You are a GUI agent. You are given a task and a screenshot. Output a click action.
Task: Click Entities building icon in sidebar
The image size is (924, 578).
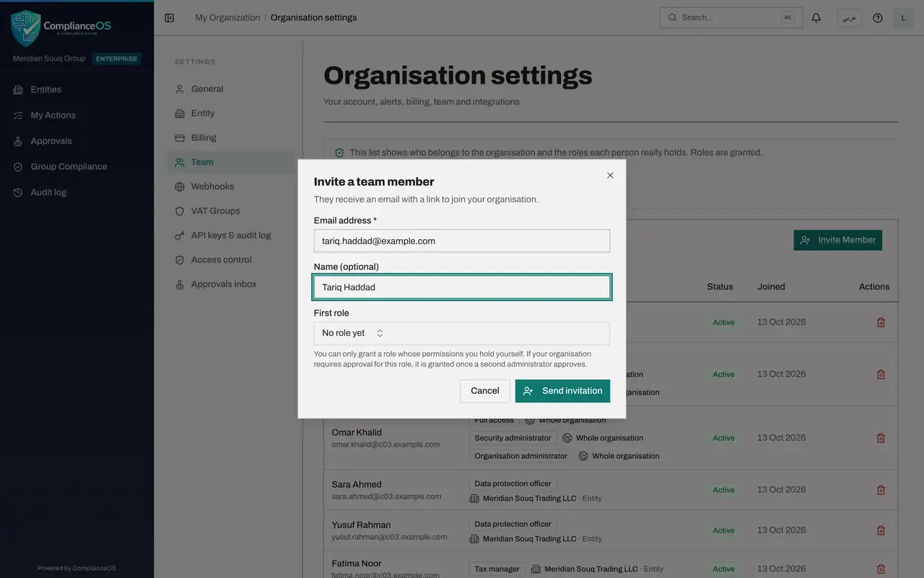click(18, 90)
